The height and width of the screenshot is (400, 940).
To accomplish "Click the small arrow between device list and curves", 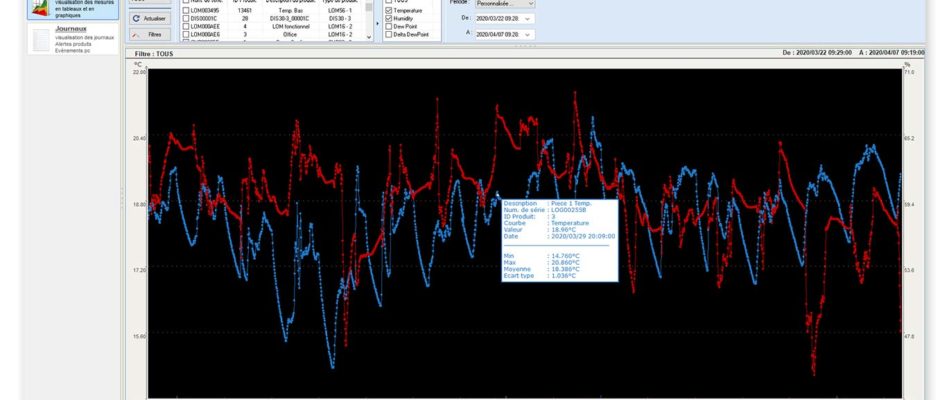I will point(378,23).
